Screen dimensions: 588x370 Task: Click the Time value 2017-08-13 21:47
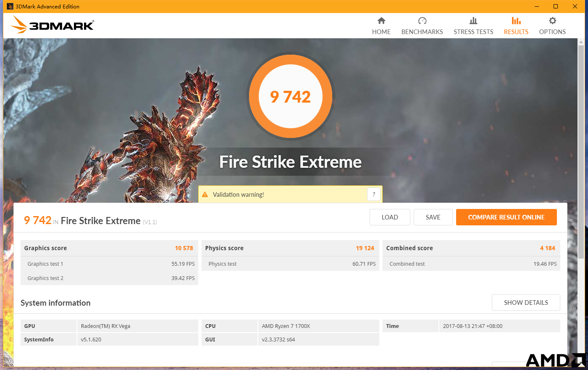[x=472, y=326]
